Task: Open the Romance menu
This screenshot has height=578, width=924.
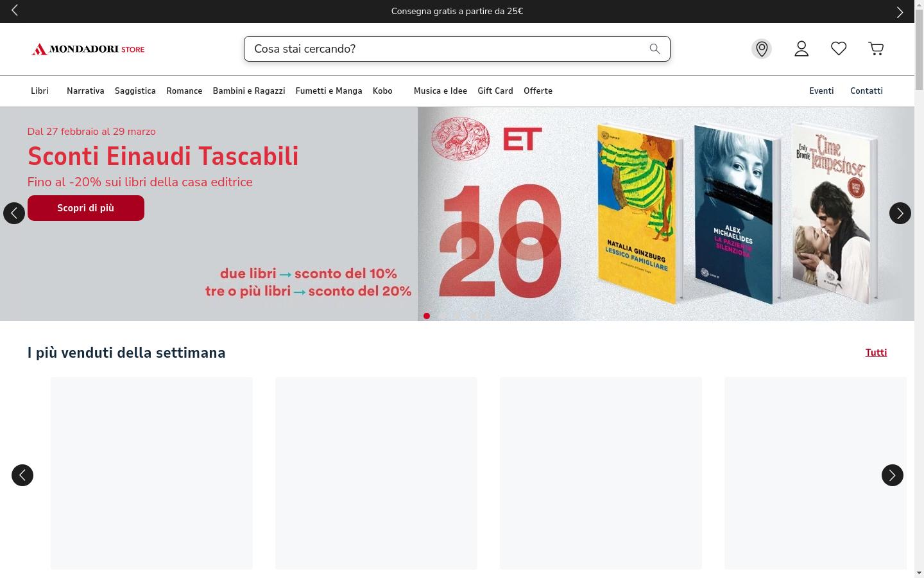Action: coord(184,91)
